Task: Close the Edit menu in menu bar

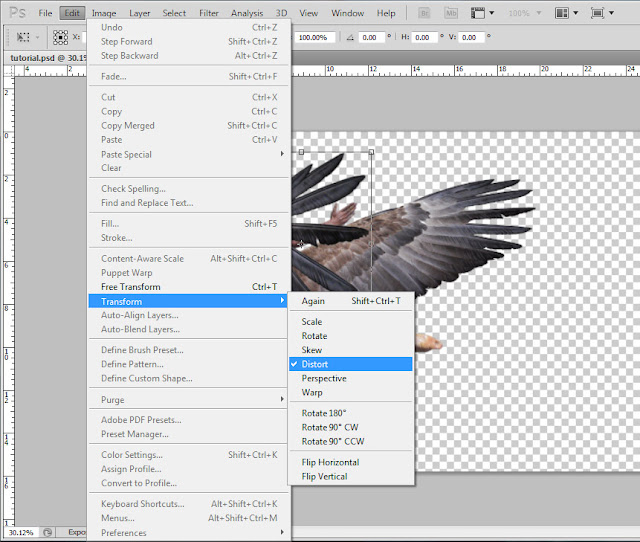Action: coord(72,13)
